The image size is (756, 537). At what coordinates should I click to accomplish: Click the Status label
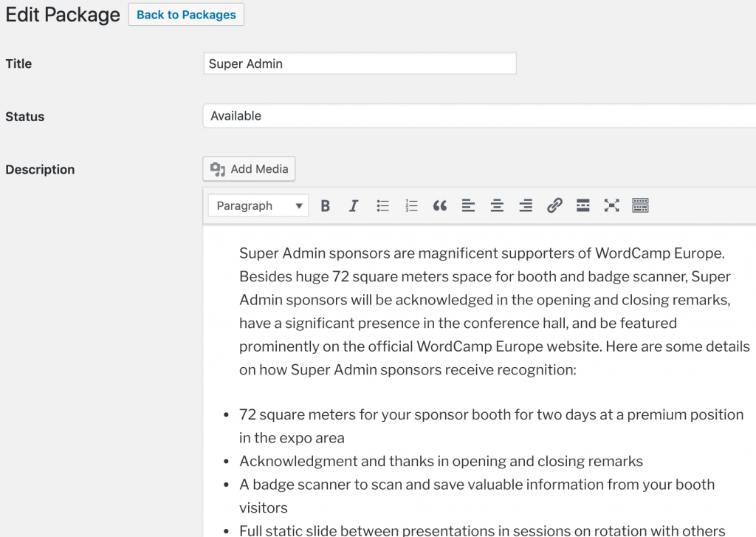pyautogui.click(x=24, y=117)
